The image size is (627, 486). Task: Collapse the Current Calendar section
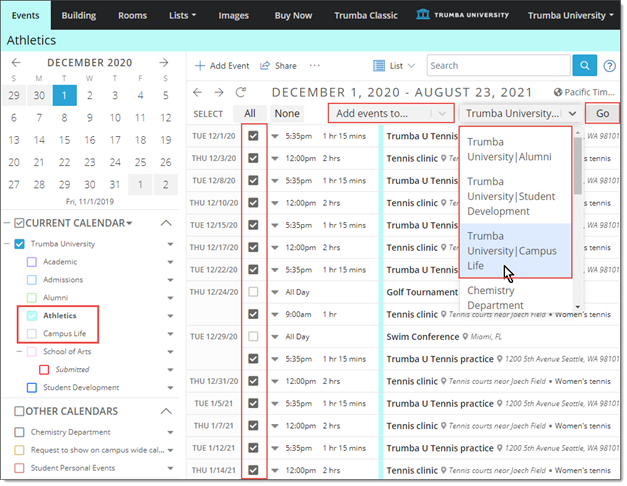click(x=166, y=222)
